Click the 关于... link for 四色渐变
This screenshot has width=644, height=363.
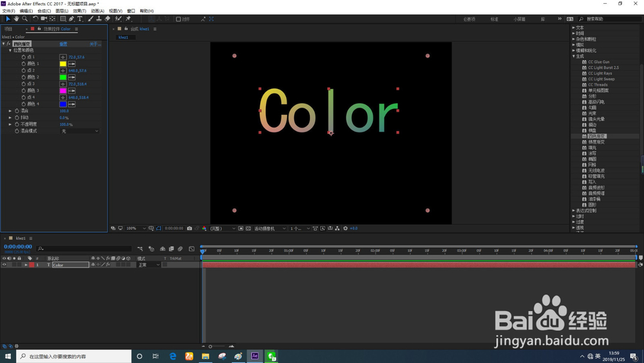click(95, 44)
